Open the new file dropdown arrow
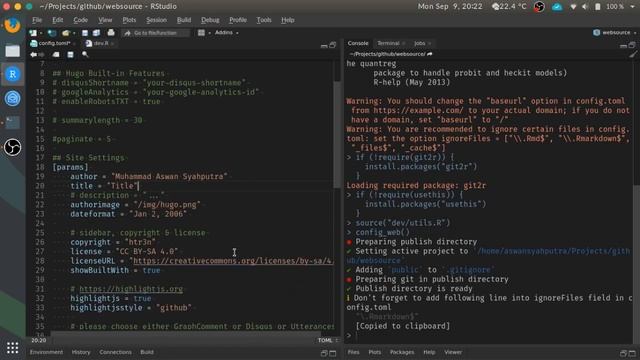The width and height of the screenshot is (640, 360). point(41,33)
